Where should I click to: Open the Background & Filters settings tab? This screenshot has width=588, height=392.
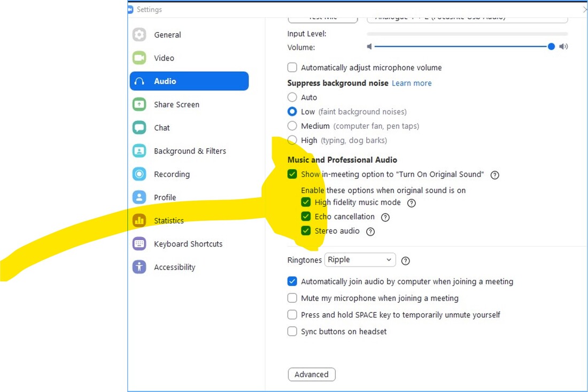click(x=190, y=151)
